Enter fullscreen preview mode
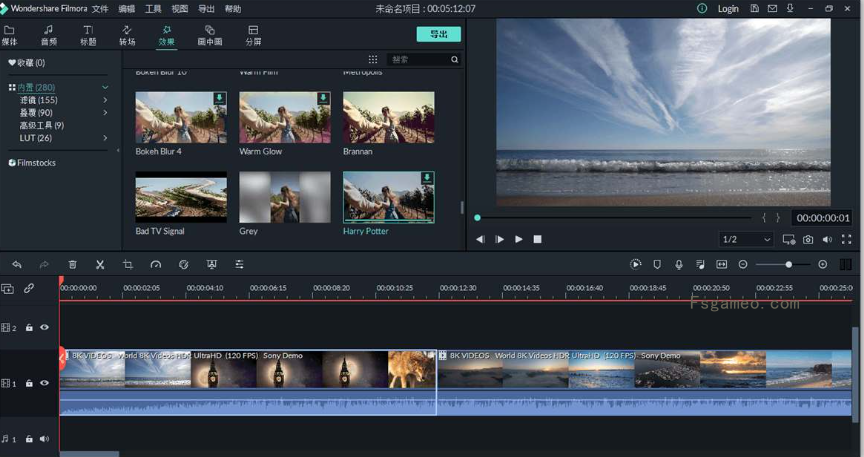Viewport: 864px width, 457px height. pos(846,239)
